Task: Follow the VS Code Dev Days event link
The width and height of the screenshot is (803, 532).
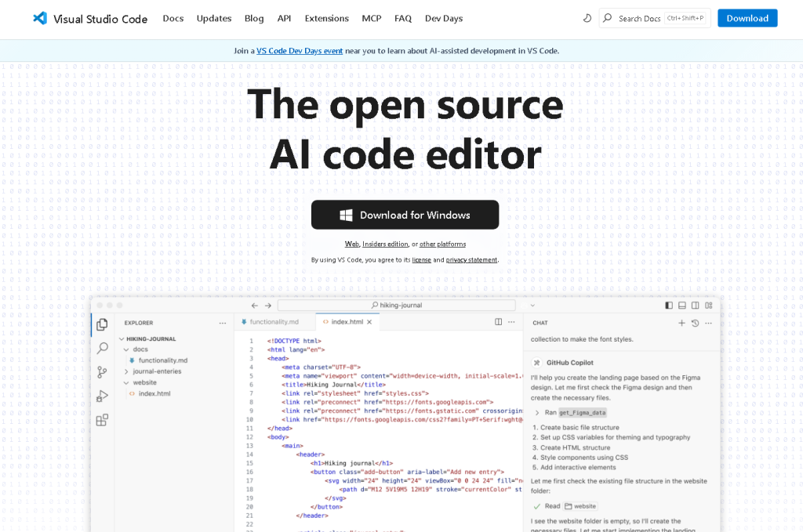Action: (300, 51)
